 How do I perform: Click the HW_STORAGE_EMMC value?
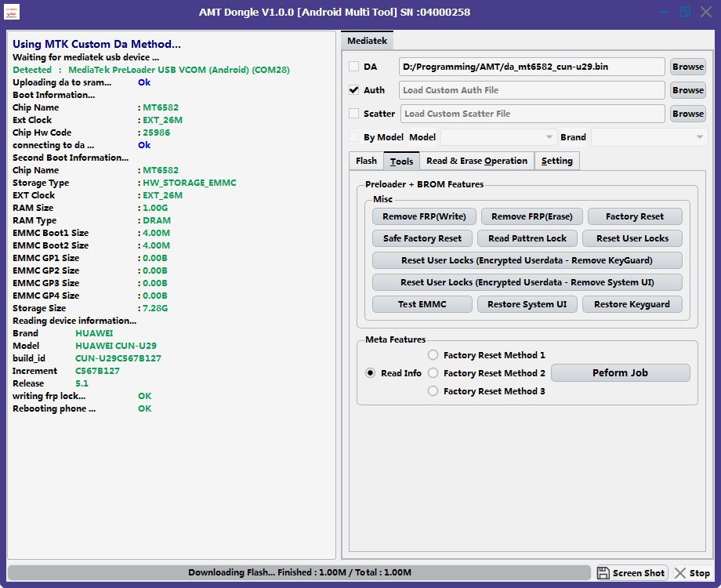(189, 183)
